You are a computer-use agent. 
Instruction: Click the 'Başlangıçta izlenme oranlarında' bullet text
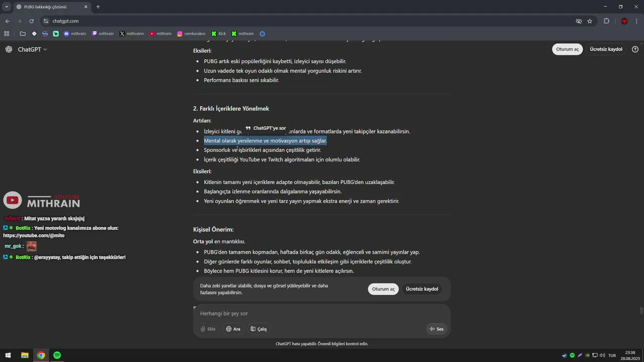point(273,192)
